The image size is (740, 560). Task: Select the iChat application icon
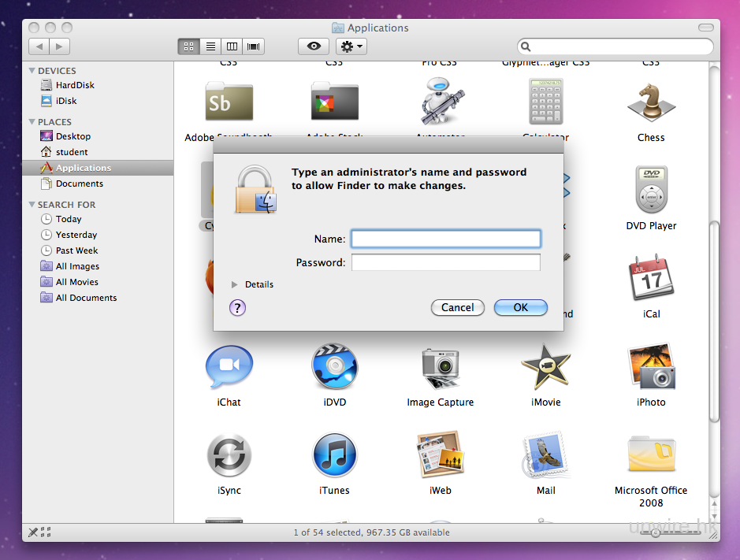pyautogui.click(x=229, y=367)
